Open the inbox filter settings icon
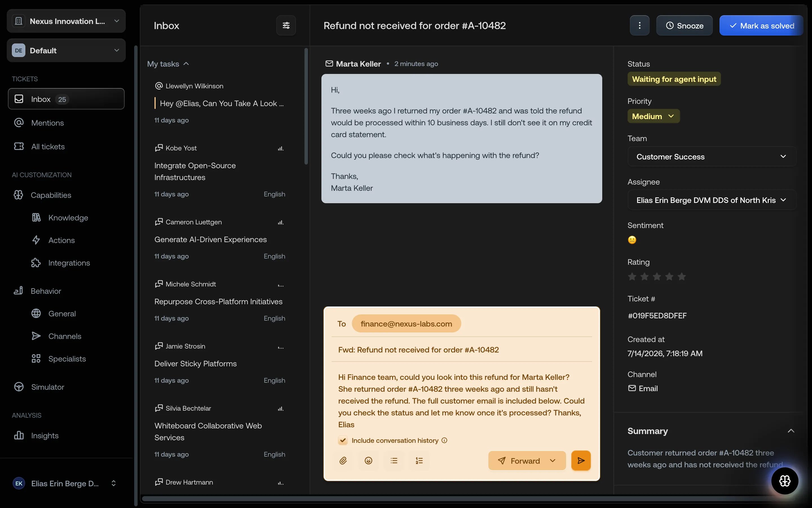812x508 pixels. coord(286,25)
